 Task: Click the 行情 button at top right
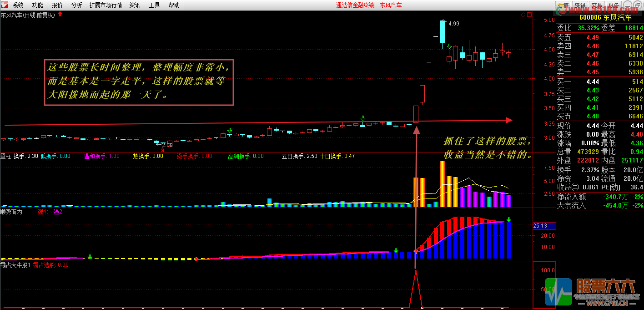click(563, 5)
